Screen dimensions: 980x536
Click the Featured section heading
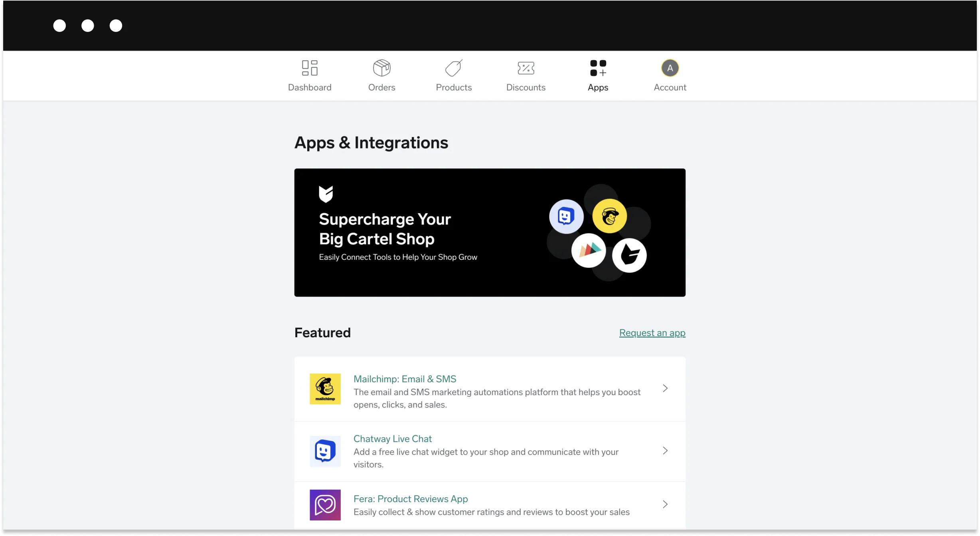322,332
